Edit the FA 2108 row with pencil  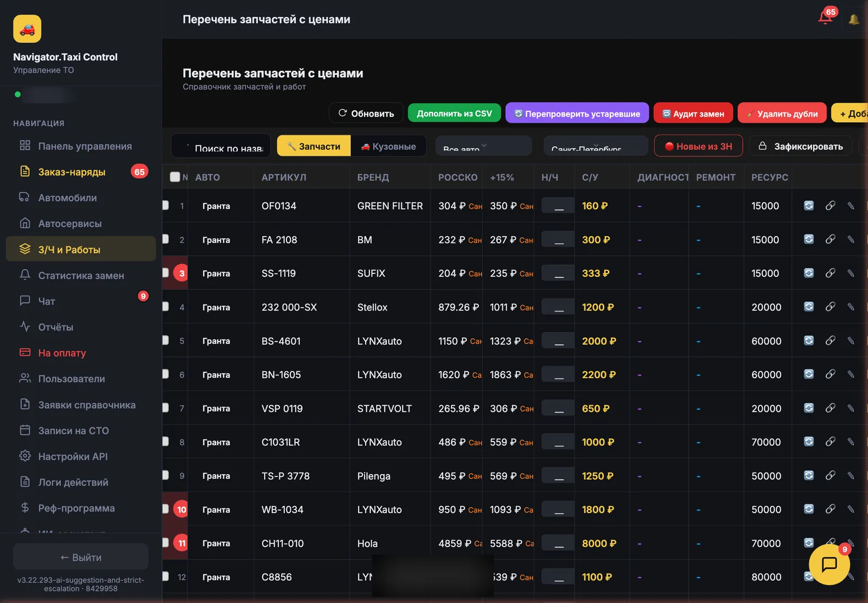point(851,239)
